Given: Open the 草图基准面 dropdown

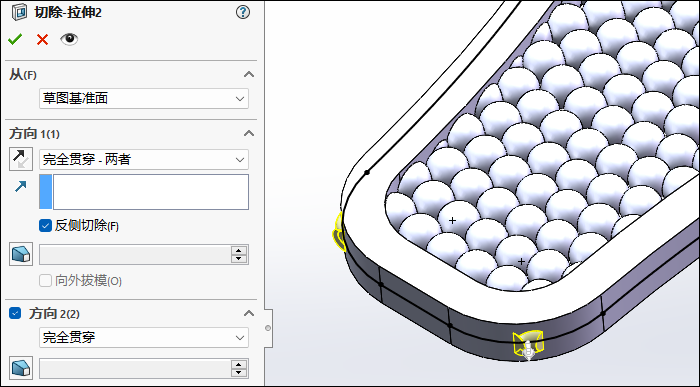Looking at the screenshot, I should tap(144, 98).
